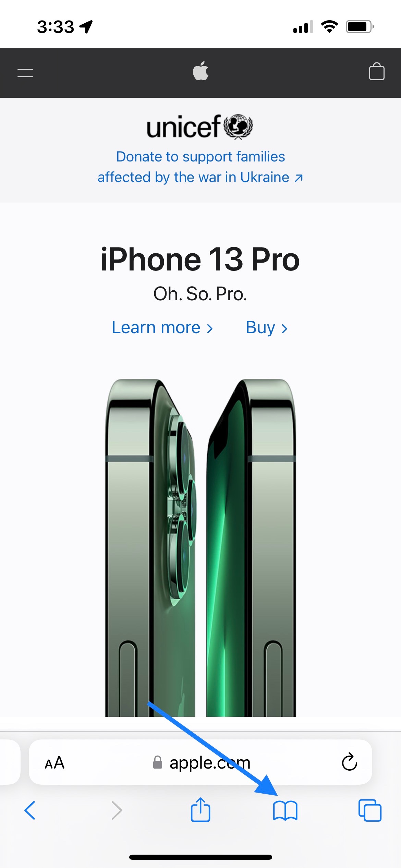This screenshot has width=401, height=868.
Task: Open the UNICEF Ukraine donation link
Action: [x=200, y=167]
